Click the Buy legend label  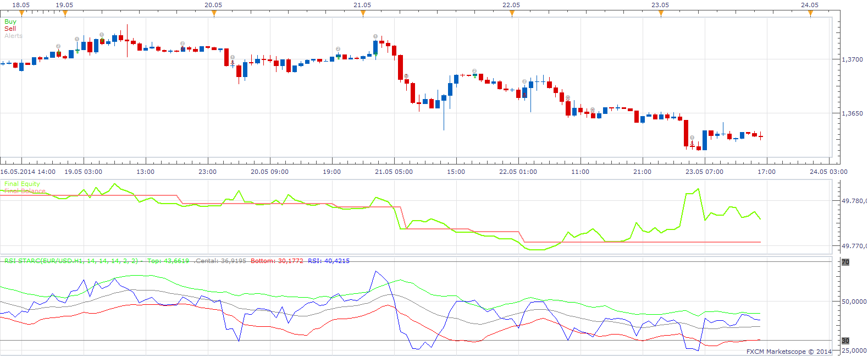pyautogui.click(x=10, y=21)
